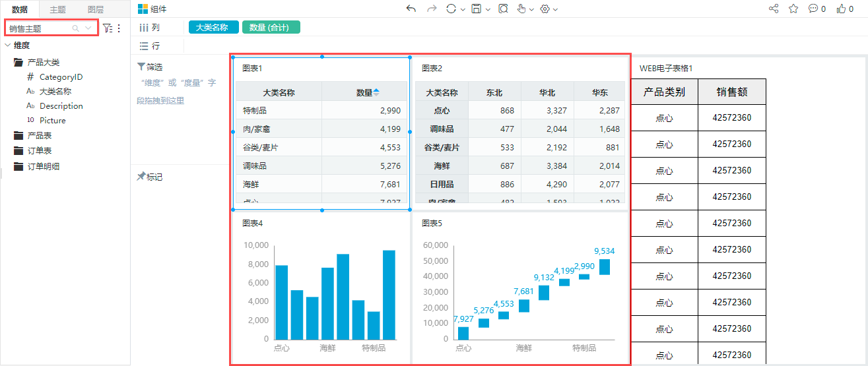Viewport: 868px width, 366px height.
Task: Click the search magnifier in dataset box
Action: [x=76, y=28]
